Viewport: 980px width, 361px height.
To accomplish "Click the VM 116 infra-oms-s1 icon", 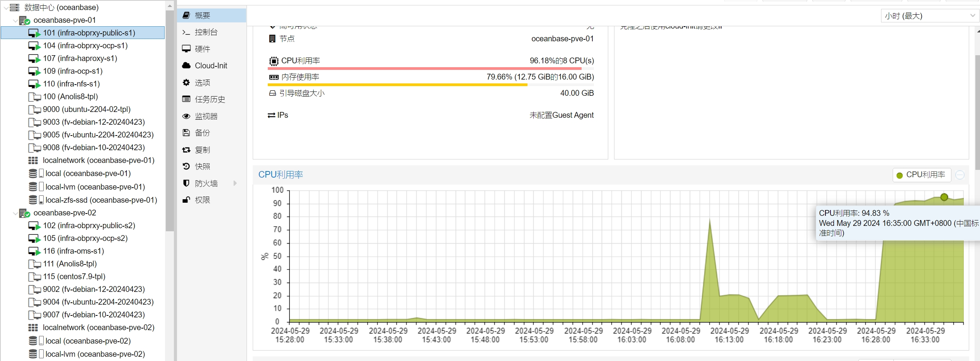I will pyautogui.click(x=34, y=251).
